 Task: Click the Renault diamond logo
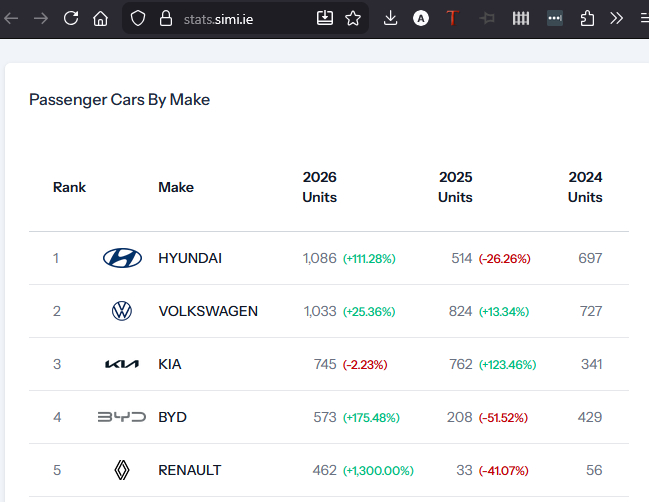[122, 470]
